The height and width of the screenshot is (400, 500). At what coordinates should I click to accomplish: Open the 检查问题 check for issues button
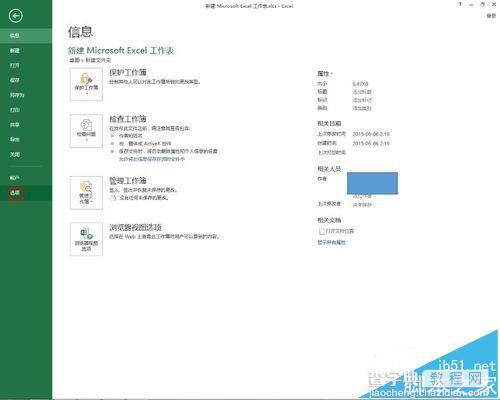(86, 131)
